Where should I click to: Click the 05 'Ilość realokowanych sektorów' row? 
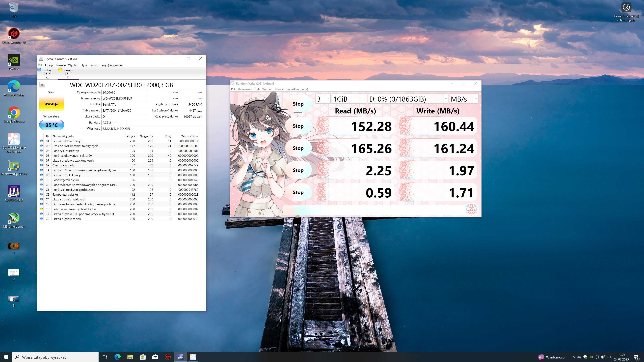pyautogui.click(x=120, y=156)
